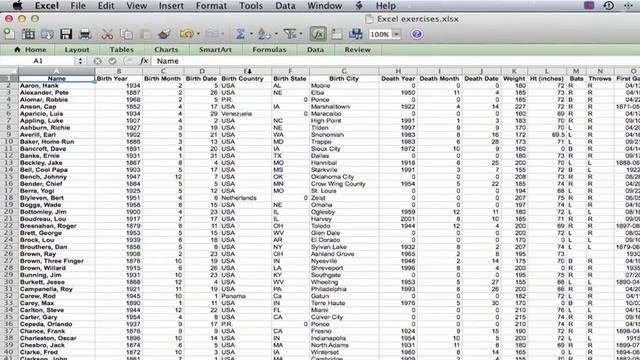Open AutoSum functions dropdown arrow
Screen dimensions: 640x360
click(x=251, y=34)
